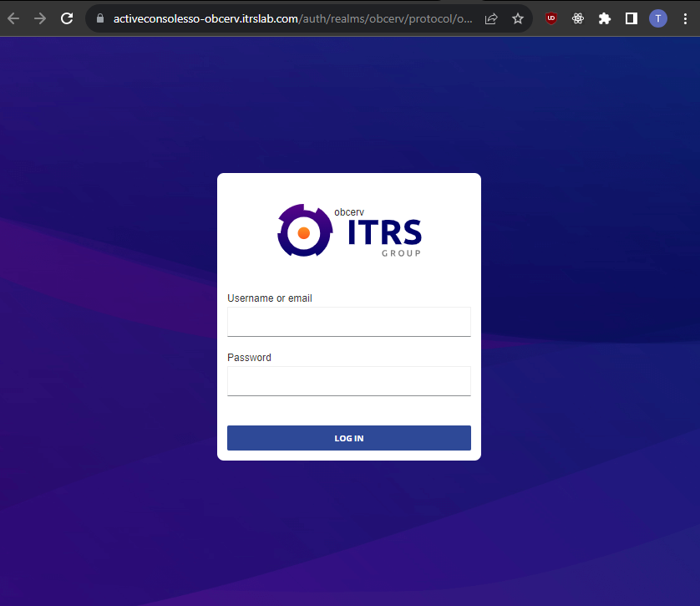Viewport: 700px width, 606px height.
Task: Focus the Password input field
Action: tap(349, 381)
